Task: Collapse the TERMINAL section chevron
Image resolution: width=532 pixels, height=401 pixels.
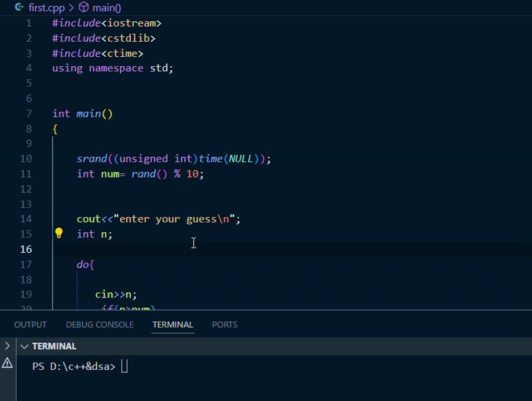Action: click(24, 346)
